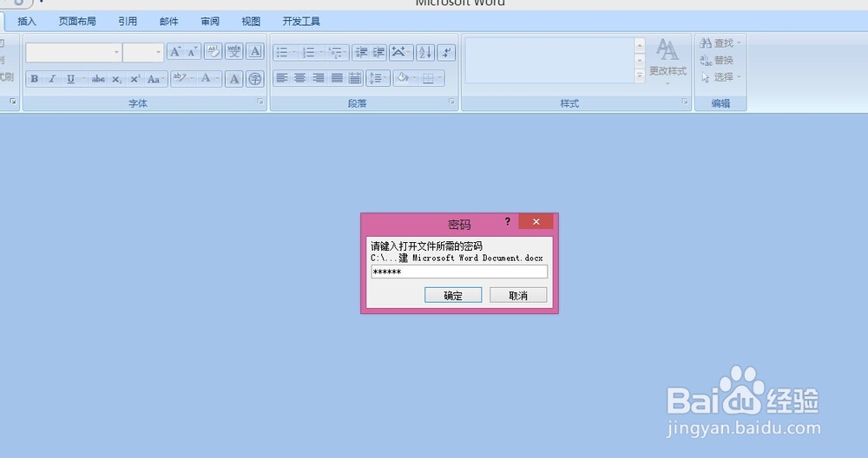Close the 密码 password dialog
This screenshot has width=868, height=458.
536,221
